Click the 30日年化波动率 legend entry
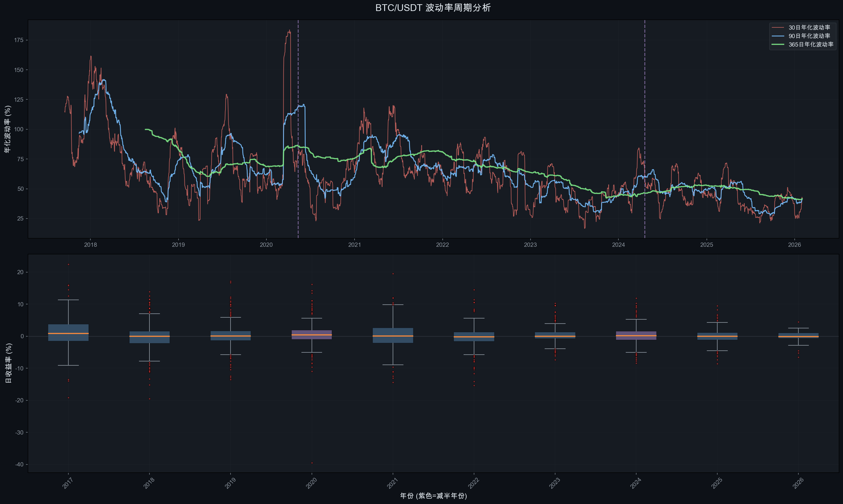This screenshot has height=504, width=843. pos(809,27)
